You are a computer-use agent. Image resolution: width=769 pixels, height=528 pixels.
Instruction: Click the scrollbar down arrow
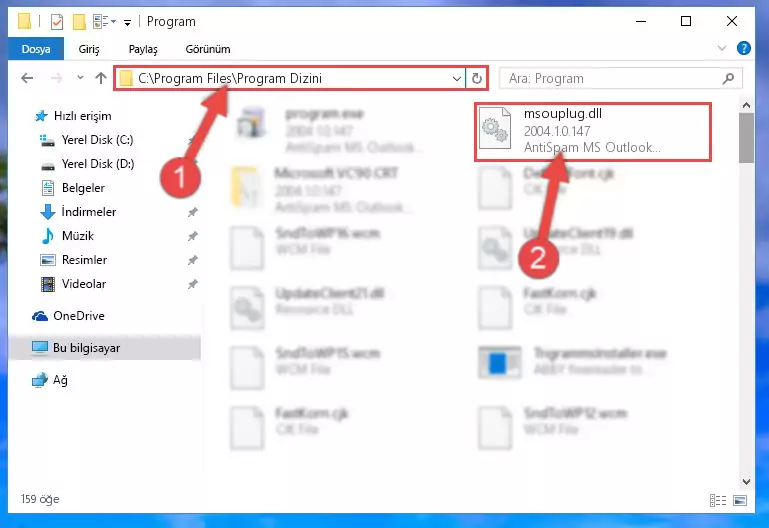(746, 481)
